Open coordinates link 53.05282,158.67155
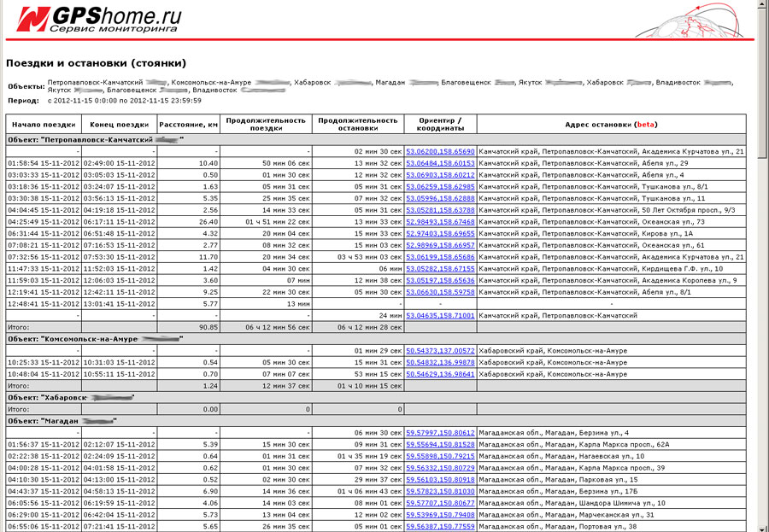 coord(440,269)
